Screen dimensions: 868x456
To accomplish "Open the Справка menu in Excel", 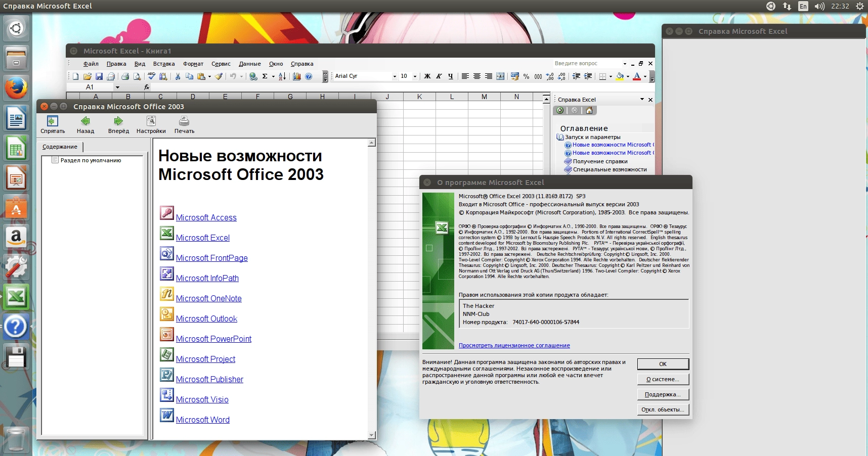I will pos(302,64).
